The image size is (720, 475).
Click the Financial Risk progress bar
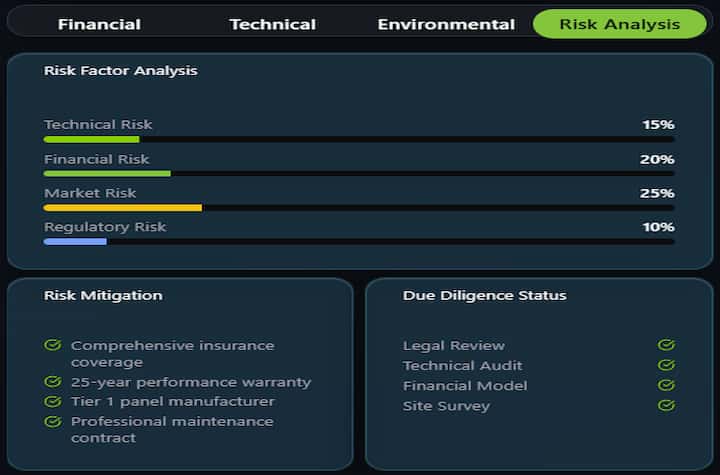[359, 173]
